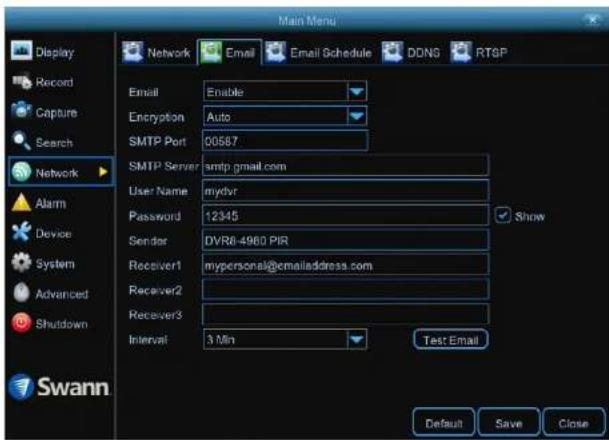This screenshot has height=440, width=609.
Task: Close the Main Menu window with X
Action: pyautogui.click(x=593, y=19)
